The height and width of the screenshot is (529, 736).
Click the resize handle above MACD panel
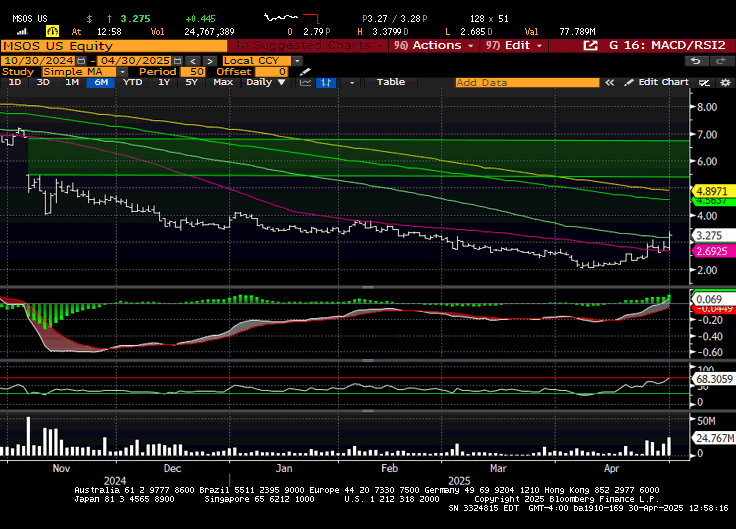[368, 287]
